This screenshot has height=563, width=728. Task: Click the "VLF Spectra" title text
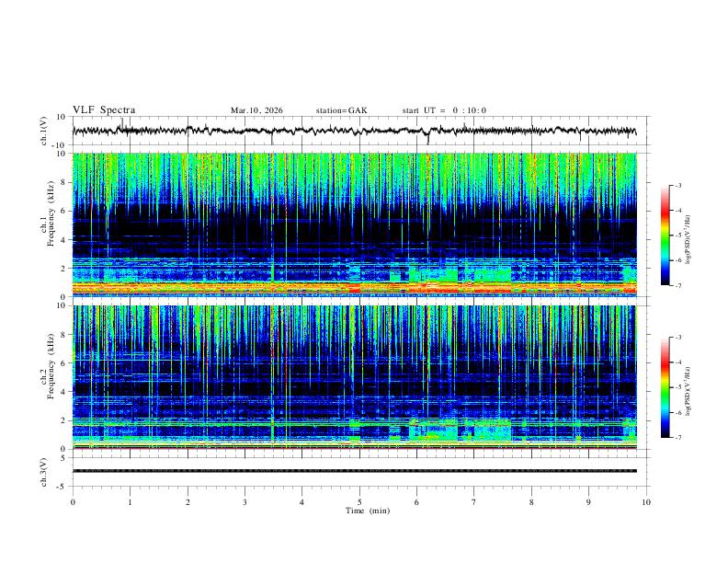(104, 110)
